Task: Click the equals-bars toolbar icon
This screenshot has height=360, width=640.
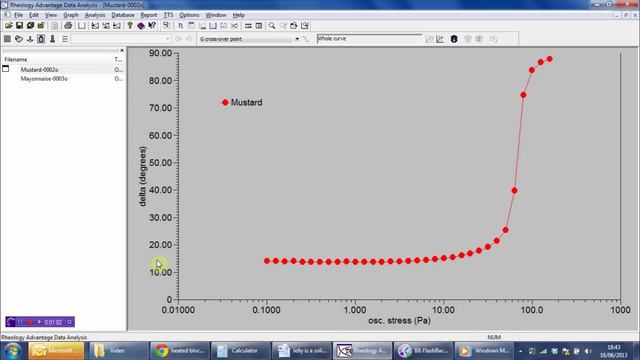Action: point(248,26)
